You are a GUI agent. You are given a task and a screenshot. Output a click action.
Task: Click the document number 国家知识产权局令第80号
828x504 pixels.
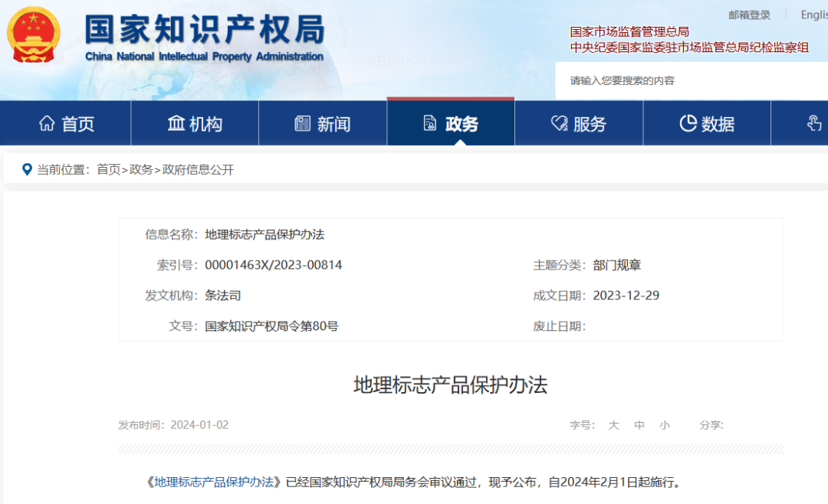271,326
